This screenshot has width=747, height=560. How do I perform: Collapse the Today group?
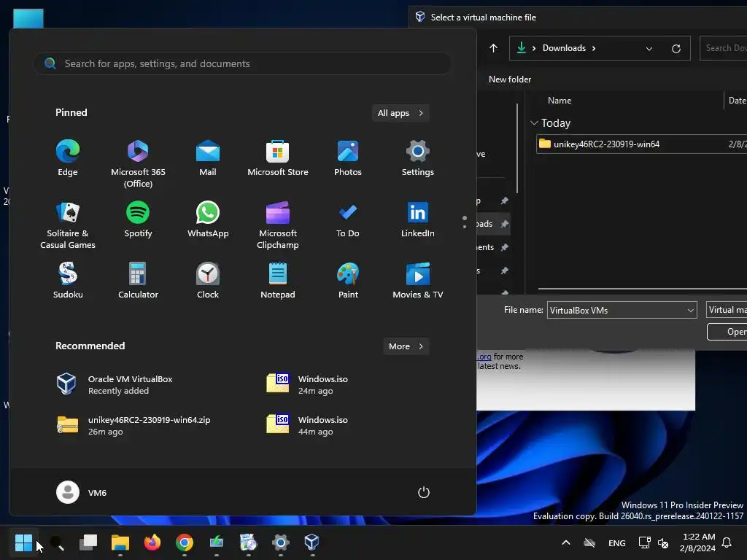(x=534, y=122)
